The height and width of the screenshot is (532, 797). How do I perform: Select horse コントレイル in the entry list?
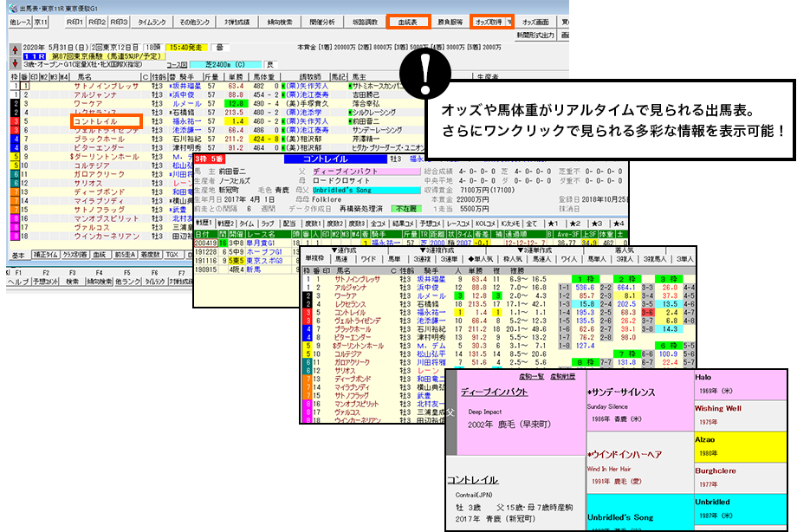click(x=95, y=121)
